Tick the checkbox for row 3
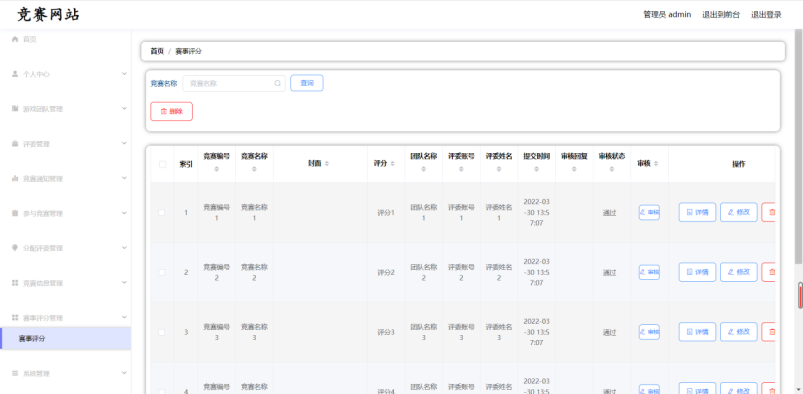The width and height of the screenshot is (803, 394). [x=162, y=332]
